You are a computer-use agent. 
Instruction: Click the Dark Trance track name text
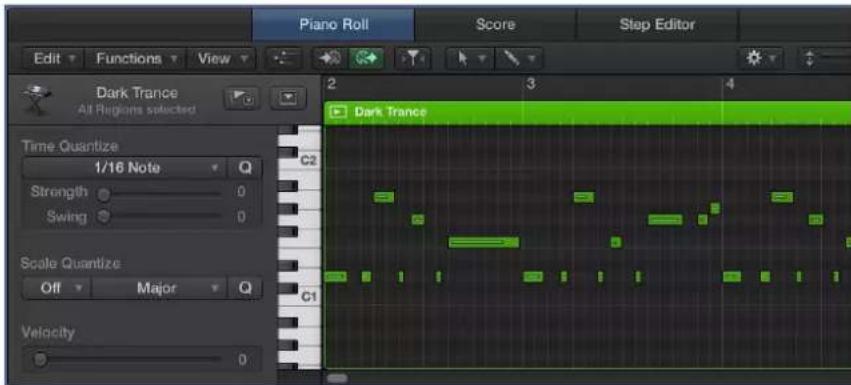(137, 93)
